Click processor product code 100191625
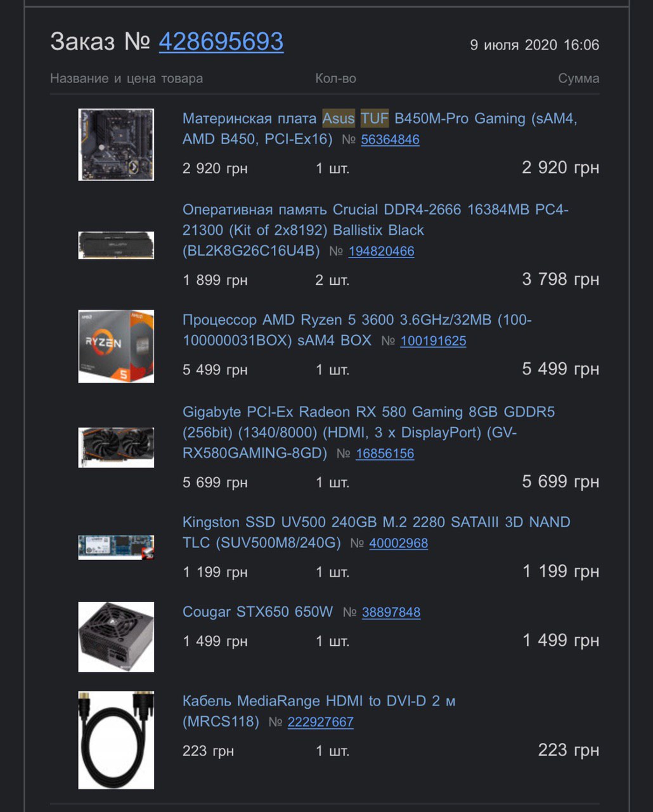 (433, 341)
